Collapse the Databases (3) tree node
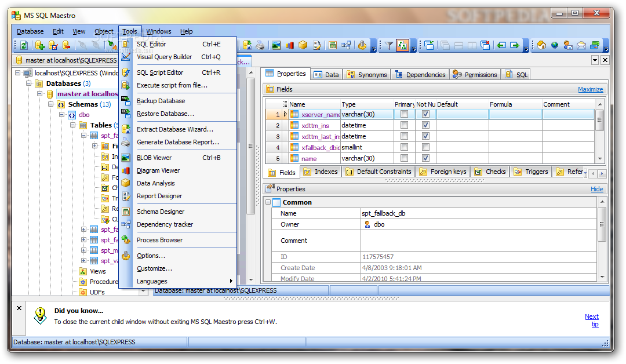The image size is (626, 364). pyautogui.click(x=29, y=83)
